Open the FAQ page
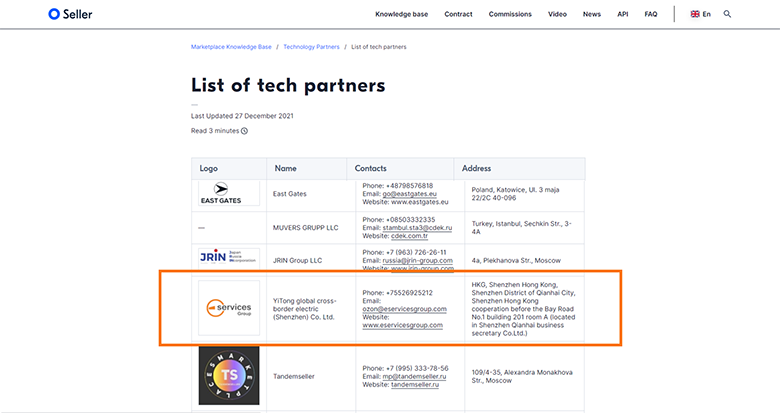 tap(651, 14)
